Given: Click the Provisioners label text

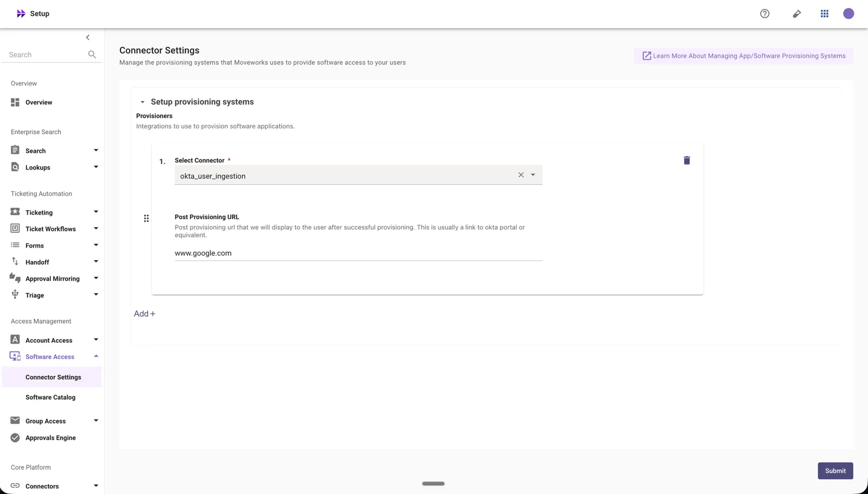Looking at the screenshot, I should pyautogui.click(x=154, y=116).
